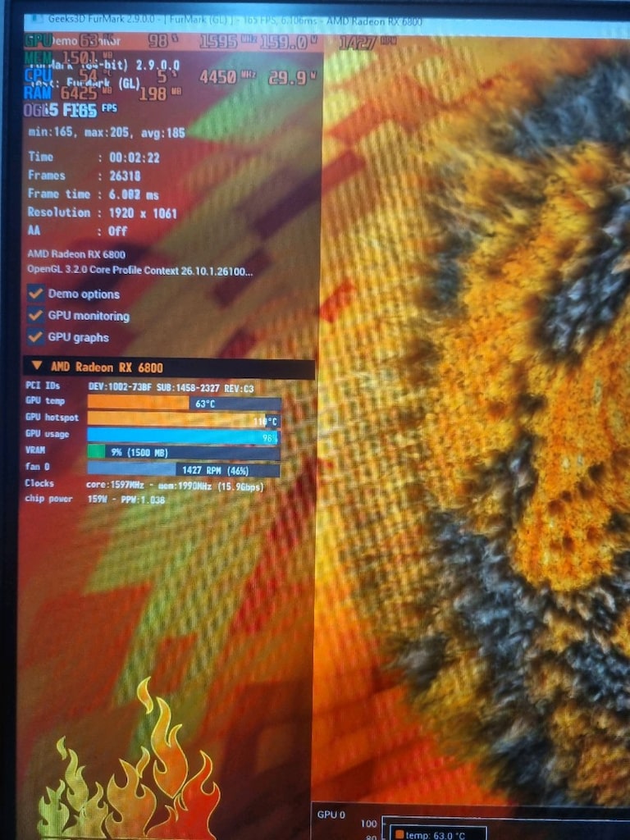Screen dimensions: 630x840
Task: Click the chip power 159W line
Action: coord(95,500)
